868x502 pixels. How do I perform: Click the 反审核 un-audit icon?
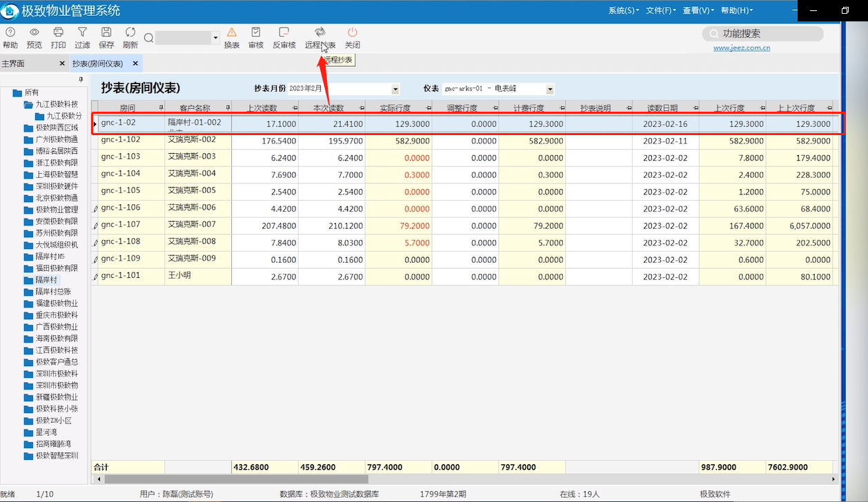click(x=284, y=32)
